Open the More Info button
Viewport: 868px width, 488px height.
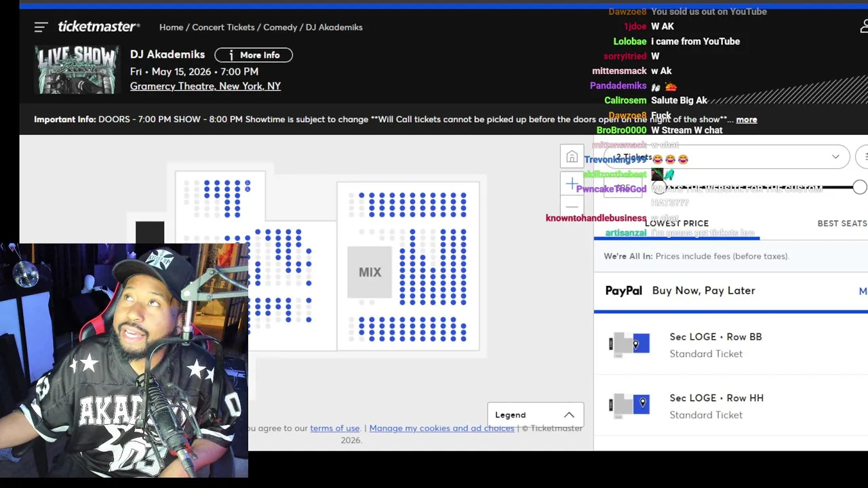(x=254, y=55)
